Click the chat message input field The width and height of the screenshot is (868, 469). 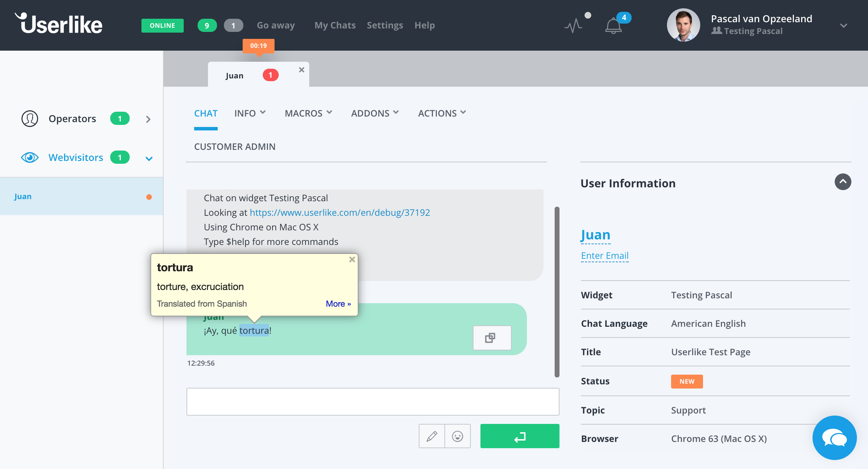tap(373, 402)
